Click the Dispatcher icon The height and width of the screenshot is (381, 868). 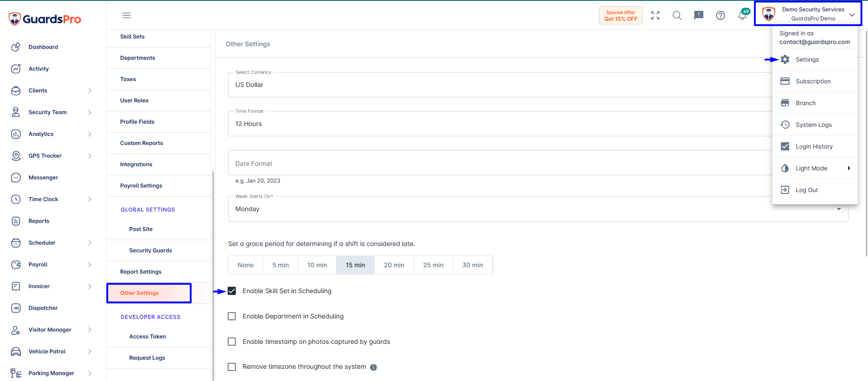16,308
